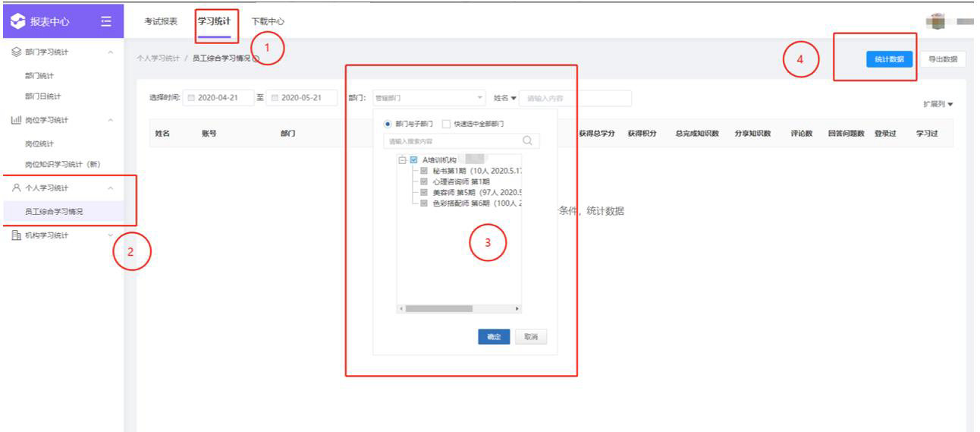The height and width of the screenshot is (432, 980).
Task: Check the 快速选中全部部门 checkbox
Action: pos(446,124)
